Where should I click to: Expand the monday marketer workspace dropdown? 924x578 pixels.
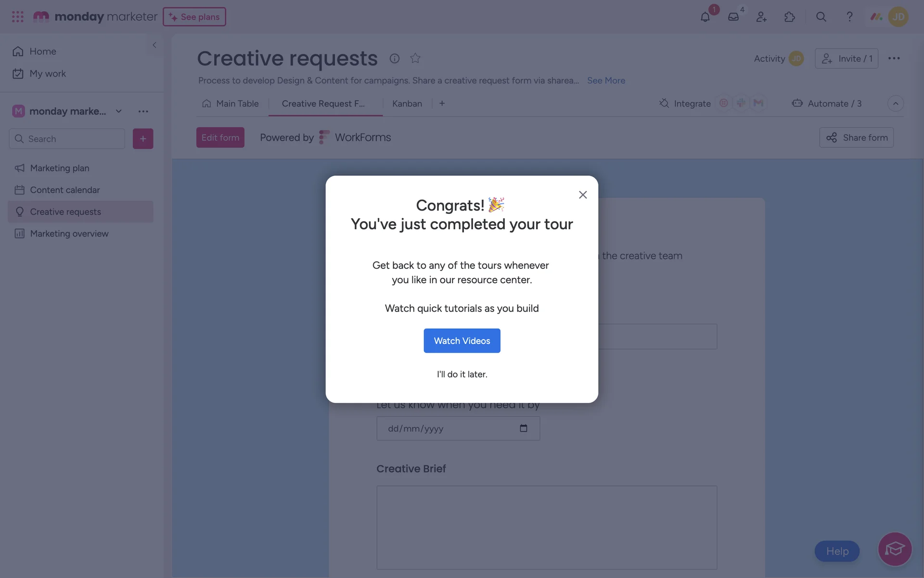[119, 111]
